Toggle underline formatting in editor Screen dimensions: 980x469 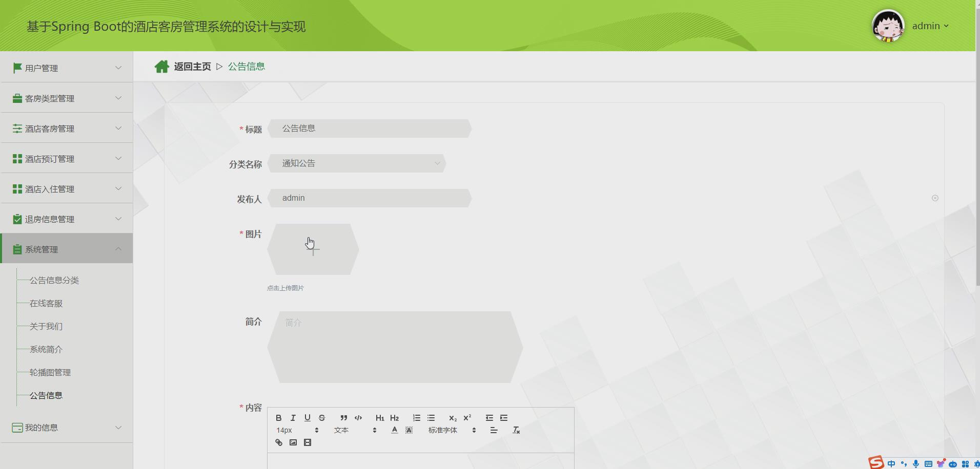[x=308, y=418]
